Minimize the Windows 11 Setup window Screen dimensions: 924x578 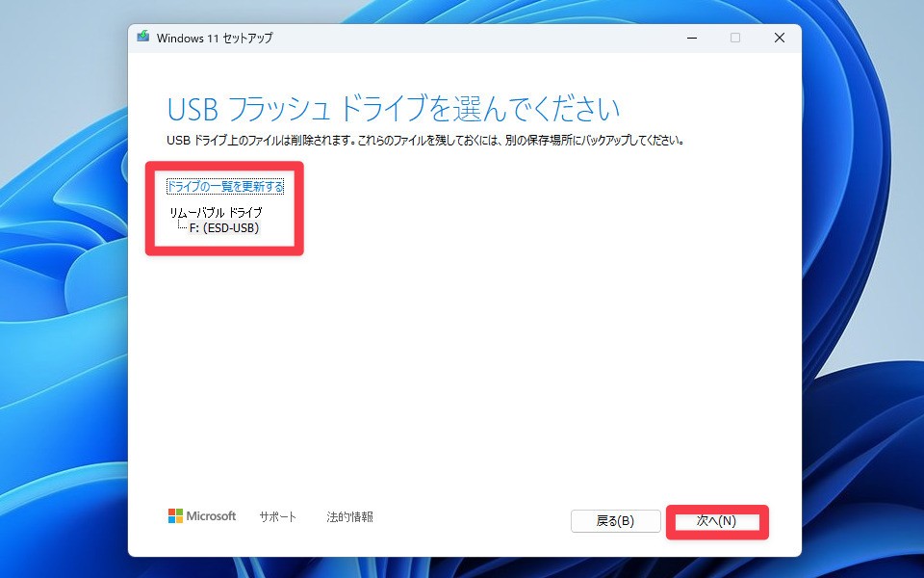(691, 38)
